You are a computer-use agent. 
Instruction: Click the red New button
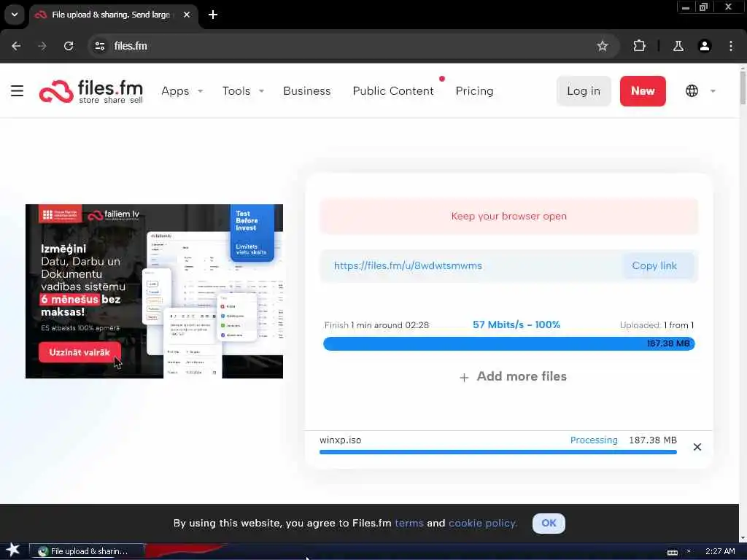pyautogui.click(x=643, y=91)
